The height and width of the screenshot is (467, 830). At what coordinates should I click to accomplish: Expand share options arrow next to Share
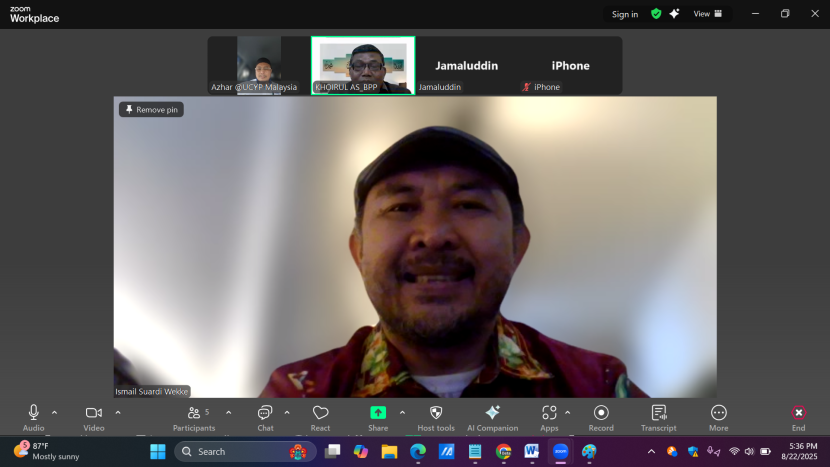click(x=403, y=412)
